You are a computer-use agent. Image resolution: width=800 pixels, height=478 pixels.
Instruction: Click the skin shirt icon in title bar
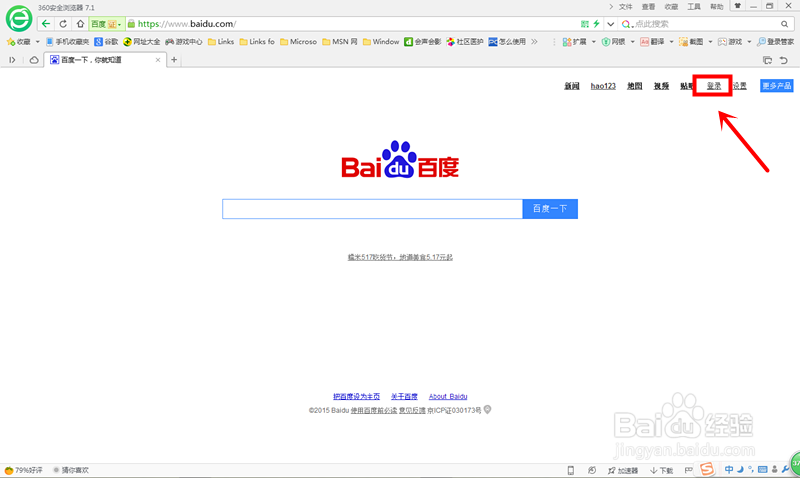pyautogui.click(x=737, y=6)
